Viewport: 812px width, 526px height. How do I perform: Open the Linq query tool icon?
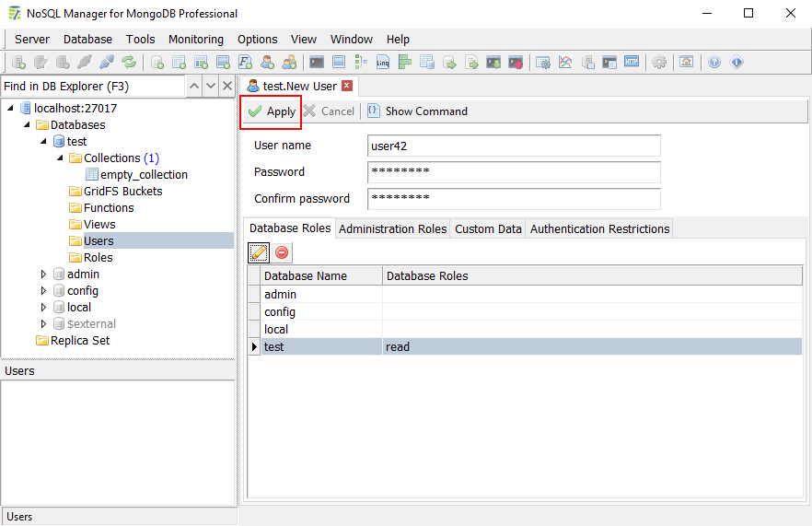click(383, 63)
